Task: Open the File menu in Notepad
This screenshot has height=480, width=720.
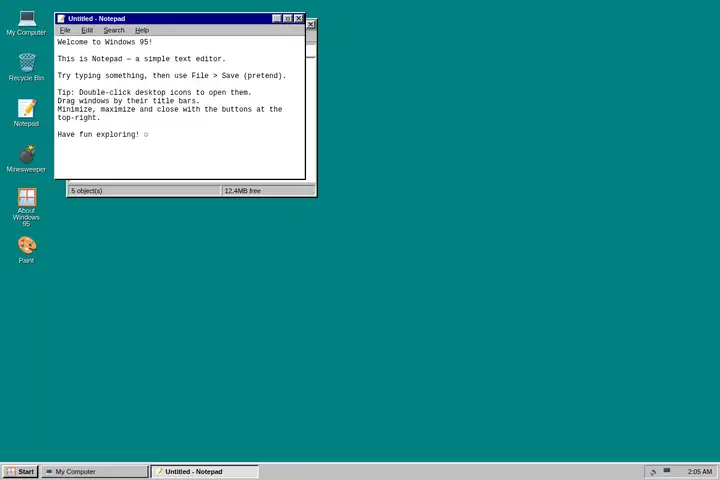Action: tap(65, 30)
